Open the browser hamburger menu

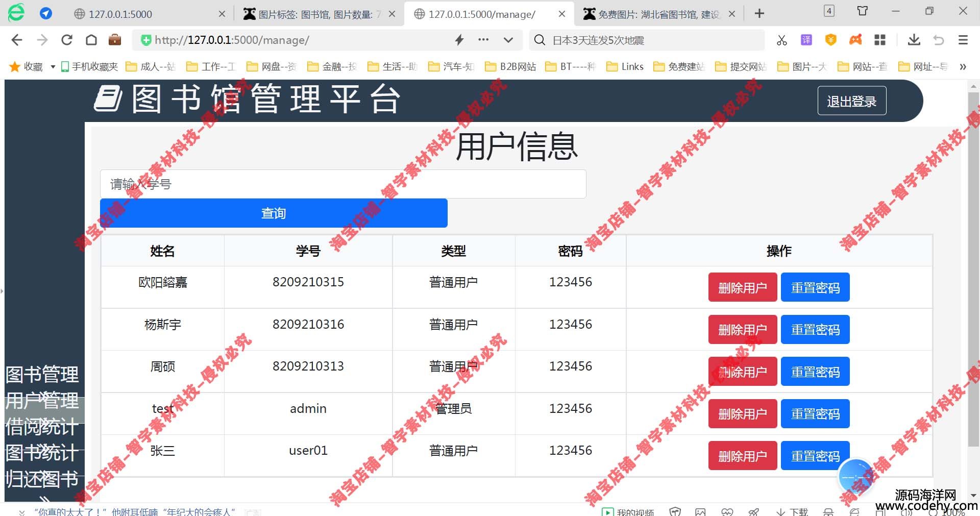(963, 40)
